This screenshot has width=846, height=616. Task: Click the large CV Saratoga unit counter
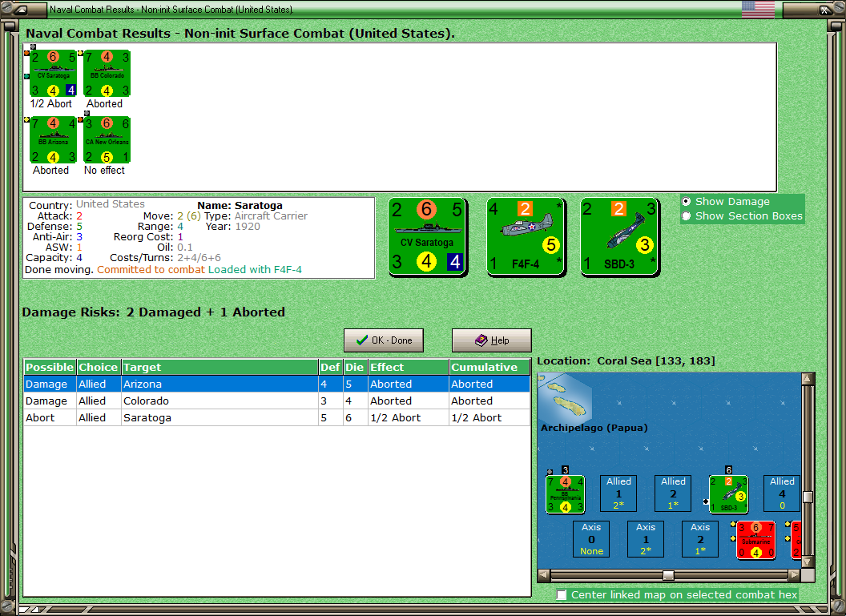coord(427,237)
